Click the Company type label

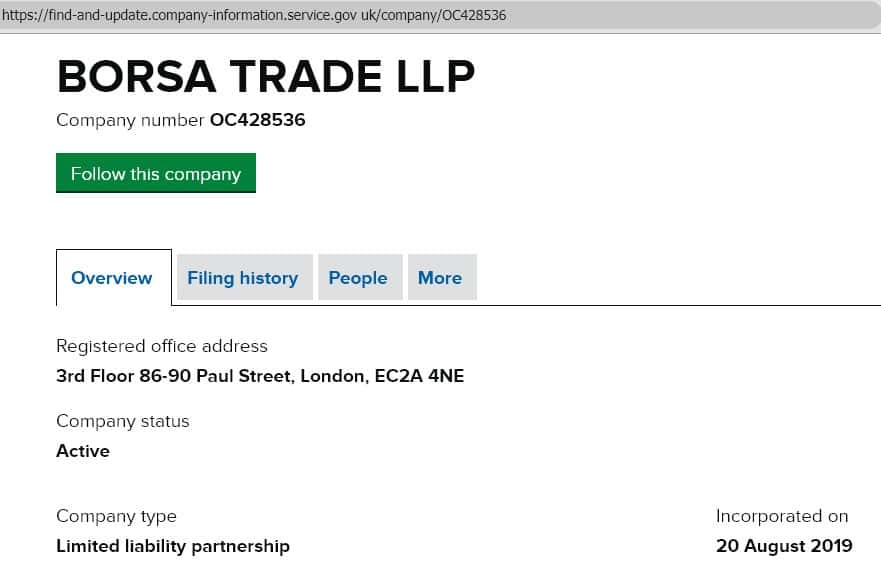click(116, 517)
